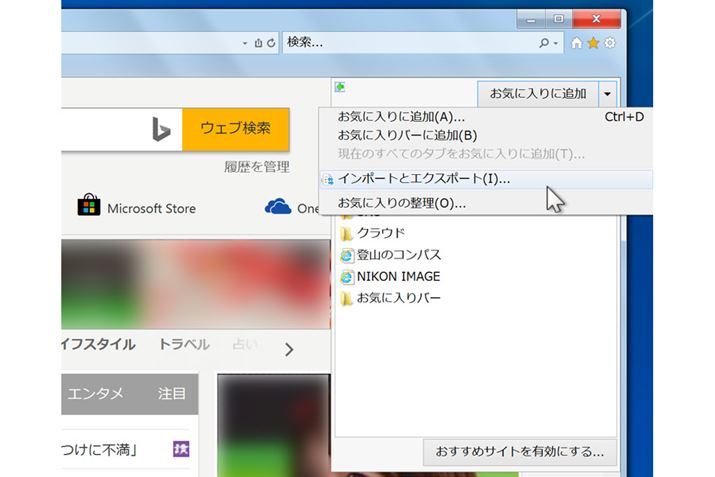Open news headline ending つけに不満」
This screenshot has height=477, width=715.
tap(99, 450)
